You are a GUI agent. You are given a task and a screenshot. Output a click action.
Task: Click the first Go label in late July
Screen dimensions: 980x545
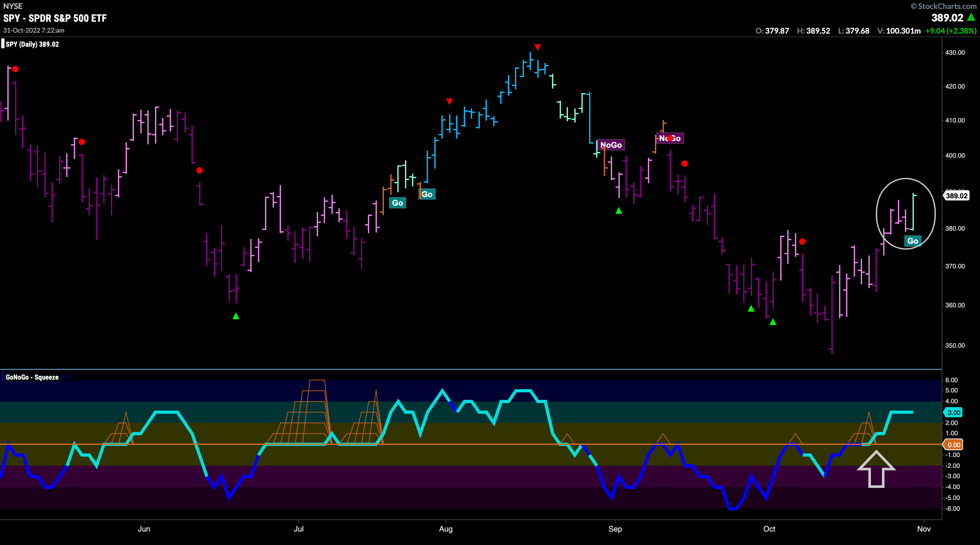[x=398, y=202]
